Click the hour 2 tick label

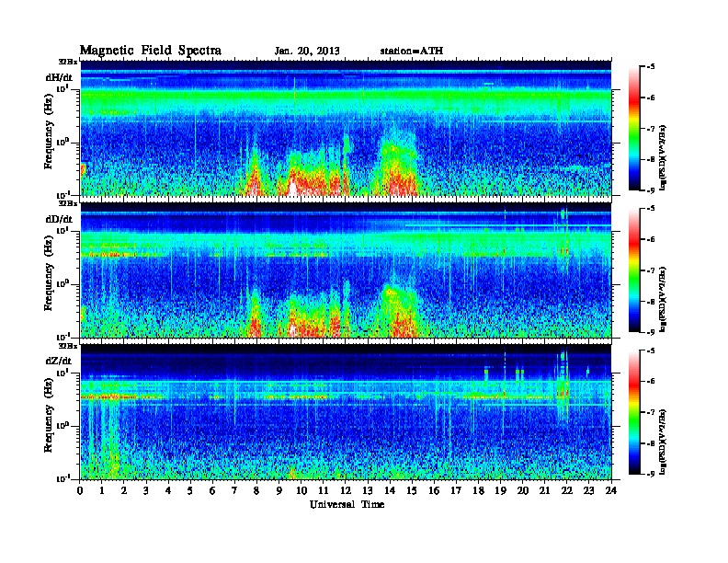tap(124, 491)
